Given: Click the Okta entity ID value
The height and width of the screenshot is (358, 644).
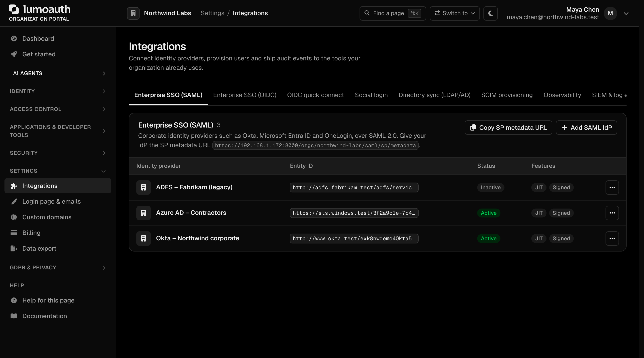Looking at the screenshot, I should pos(354,239).
